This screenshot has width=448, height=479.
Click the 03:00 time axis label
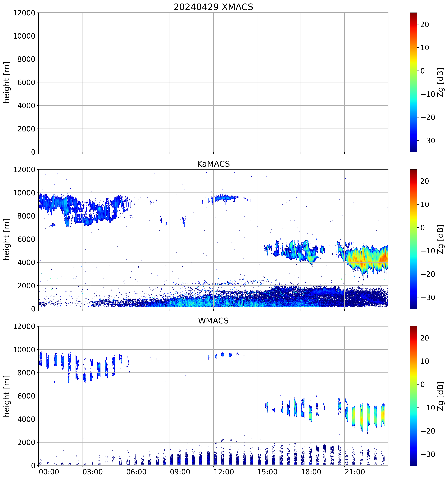click(x=93, y=472)
